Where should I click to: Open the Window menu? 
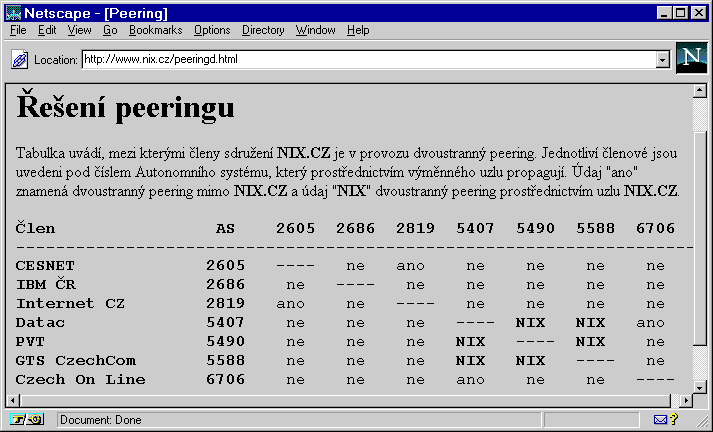316,30
